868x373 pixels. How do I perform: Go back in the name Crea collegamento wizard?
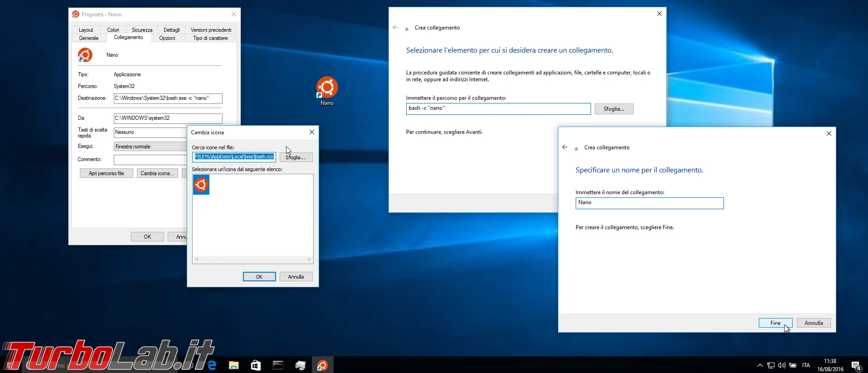click(565, 147)
